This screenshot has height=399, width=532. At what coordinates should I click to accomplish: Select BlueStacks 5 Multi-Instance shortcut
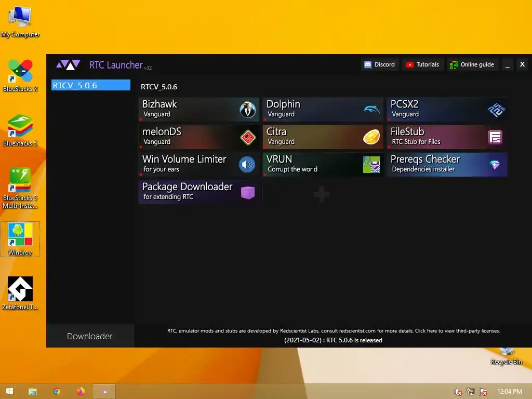[20, 188]
